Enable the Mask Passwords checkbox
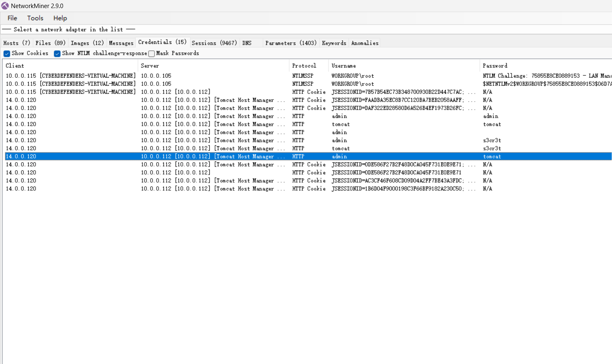Image resolution: width=612 pixels, height=364 pixels. click(x=152, y=54)
